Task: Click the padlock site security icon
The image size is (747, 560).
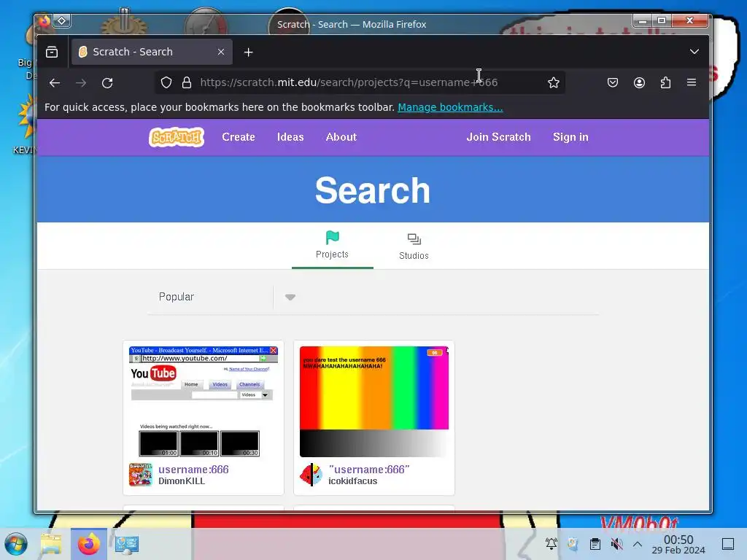Action: pyautogui.click(x=187, y=83)
